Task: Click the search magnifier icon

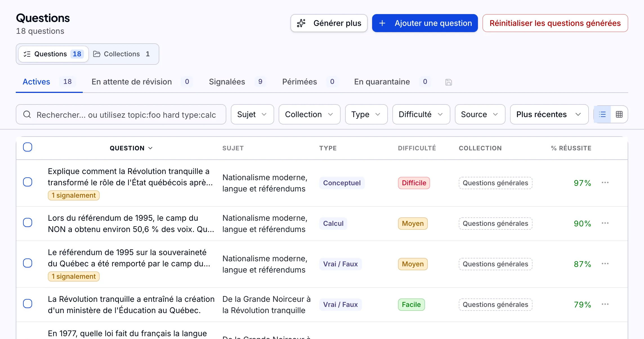Action: pyautogui.click(x=27, y=114)
